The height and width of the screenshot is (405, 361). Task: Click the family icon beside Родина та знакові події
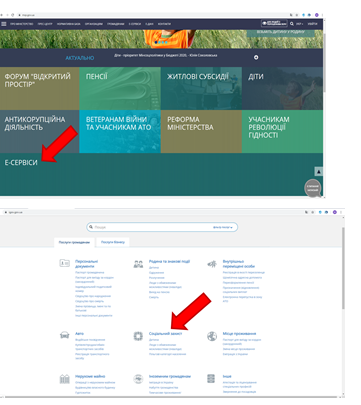138,264
